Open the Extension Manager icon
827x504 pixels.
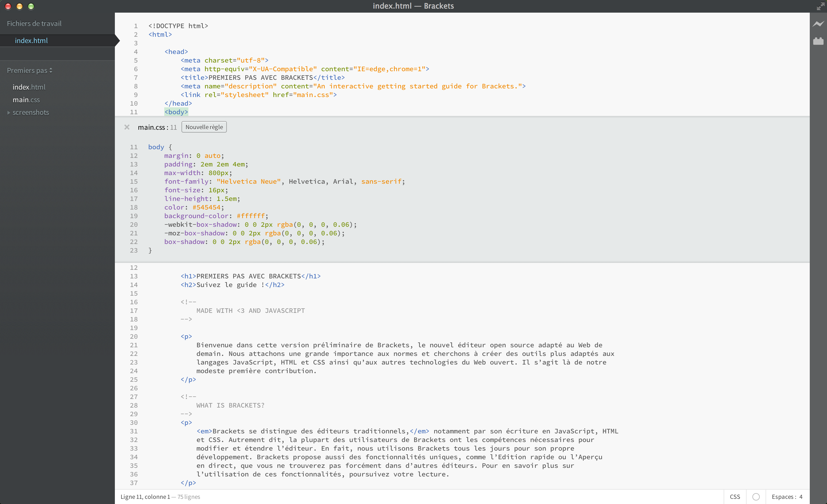click(x=818, y=41)
